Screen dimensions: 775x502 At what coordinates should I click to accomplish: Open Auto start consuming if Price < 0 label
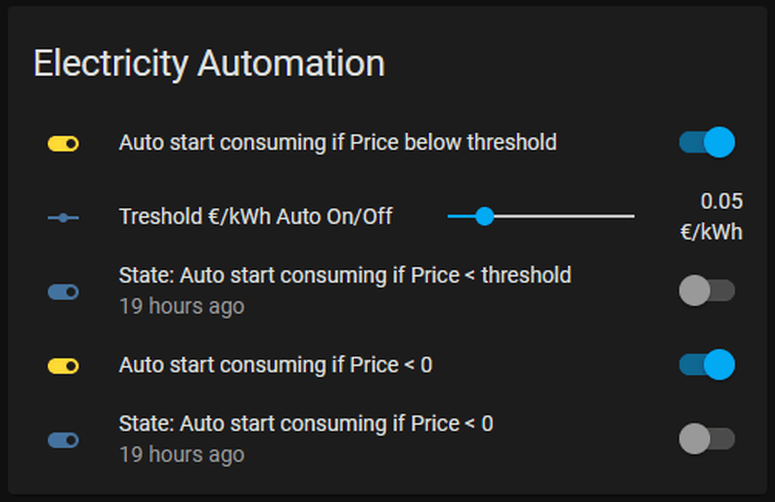(x=275, y=365)
